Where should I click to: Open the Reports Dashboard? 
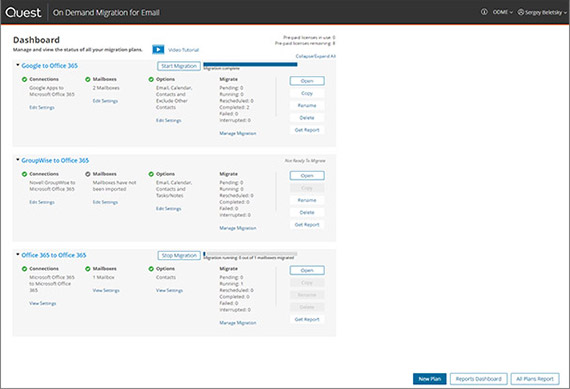[x=478, y=379]
